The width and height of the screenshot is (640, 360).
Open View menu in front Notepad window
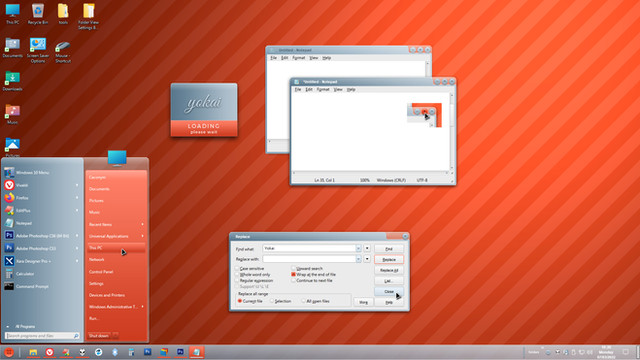click(338, 89)
